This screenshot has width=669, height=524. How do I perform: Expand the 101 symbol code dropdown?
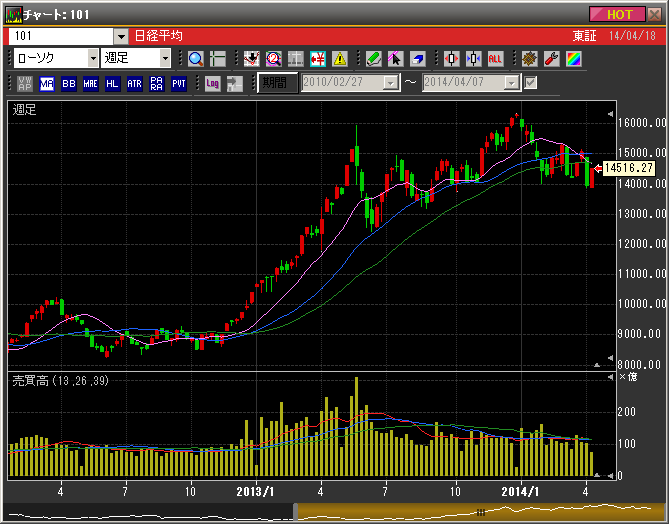[120, 36]
